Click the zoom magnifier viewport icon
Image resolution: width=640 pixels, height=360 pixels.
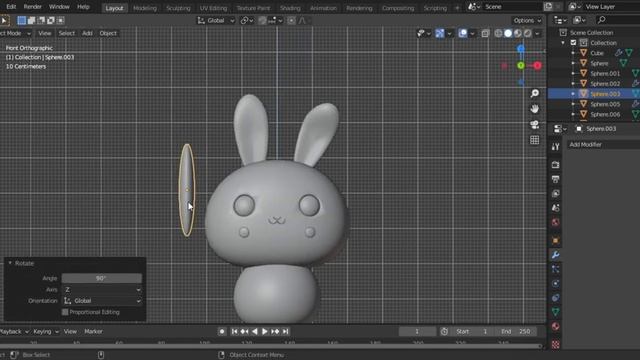(535, 93)
